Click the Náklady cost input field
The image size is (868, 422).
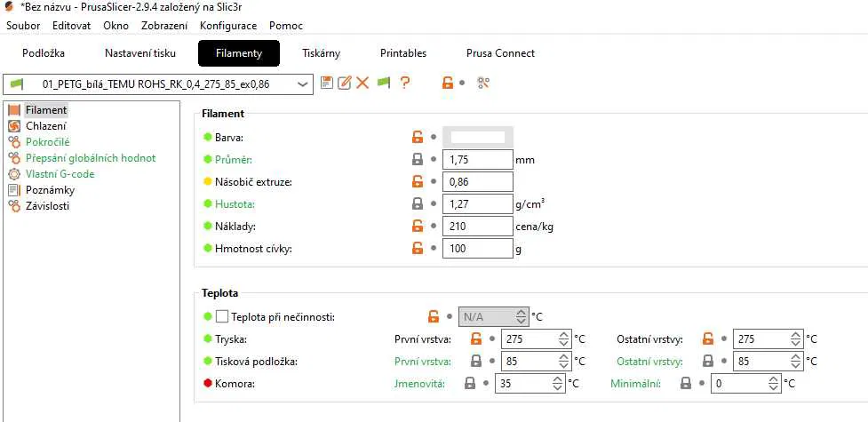click(x=477, y=226)
